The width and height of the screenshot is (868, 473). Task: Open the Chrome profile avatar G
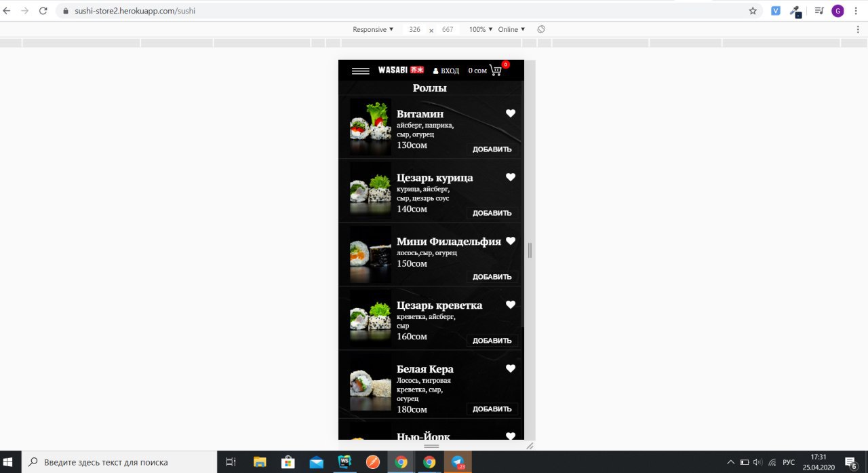tap(837, 11)
